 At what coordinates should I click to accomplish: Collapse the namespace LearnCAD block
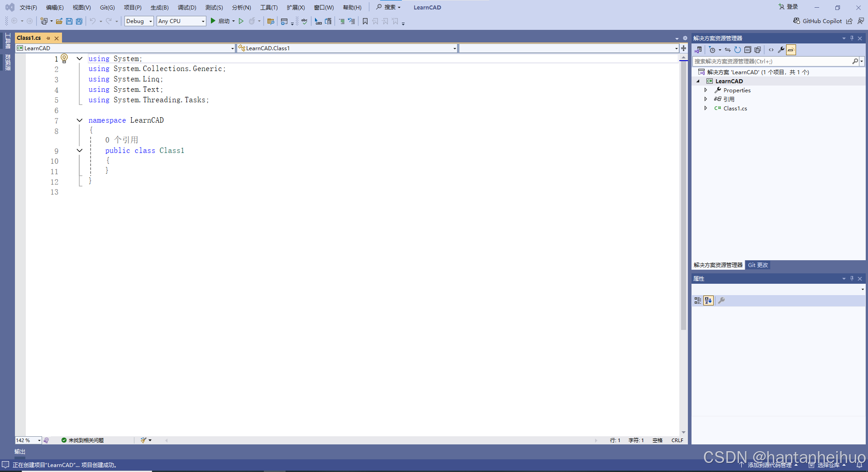tap(80, 120)
